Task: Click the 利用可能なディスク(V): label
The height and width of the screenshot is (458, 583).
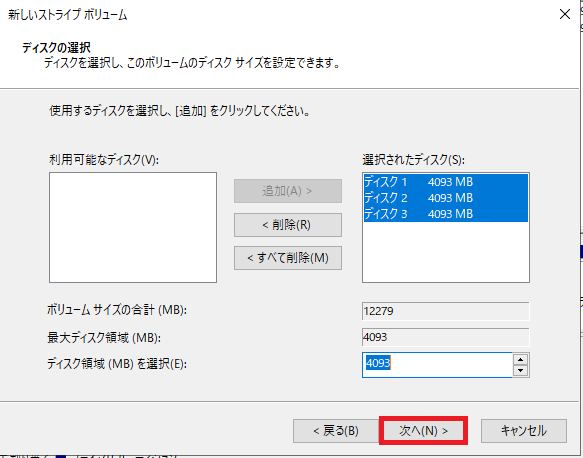Action: tap(104, 160)
